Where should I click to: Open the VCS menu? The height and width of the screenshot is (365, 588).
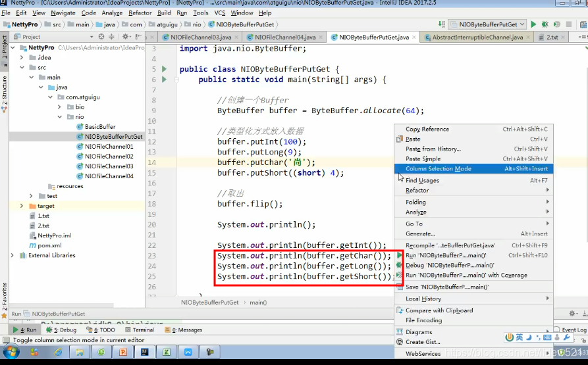[x=220, y=12]
